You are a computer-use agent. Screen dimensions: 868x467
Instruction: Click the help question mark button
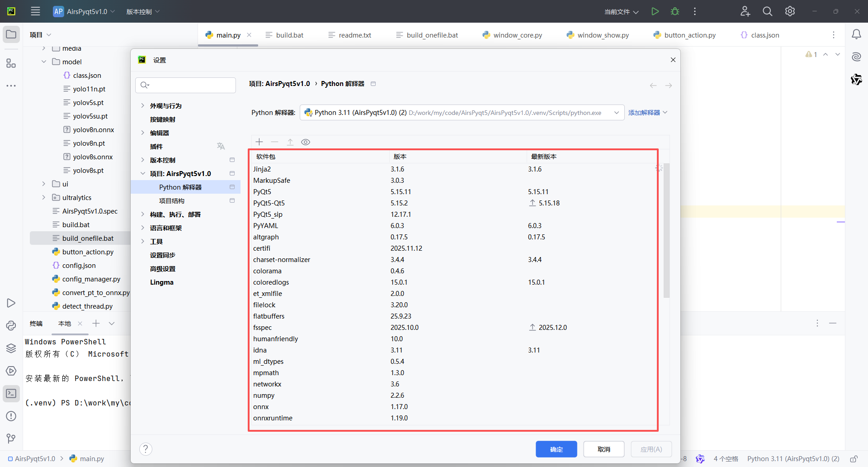click(x=146, y=449)
